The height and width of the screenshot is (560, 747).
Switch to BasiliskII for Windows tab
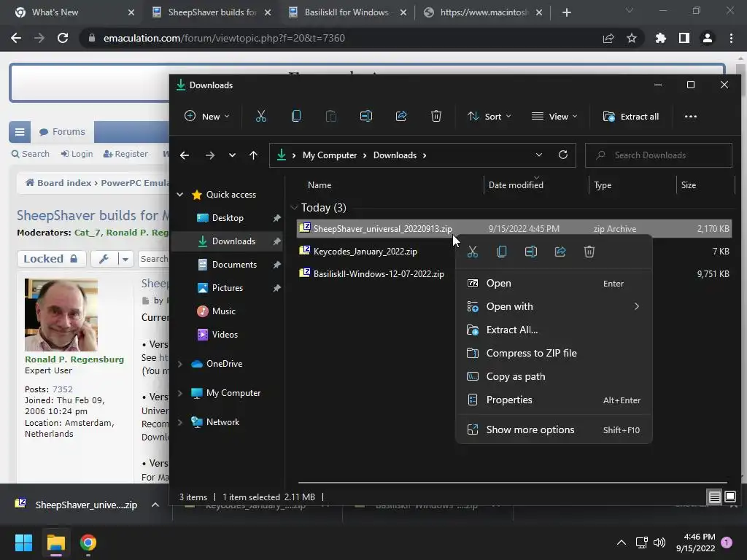(x=347, y=12)
